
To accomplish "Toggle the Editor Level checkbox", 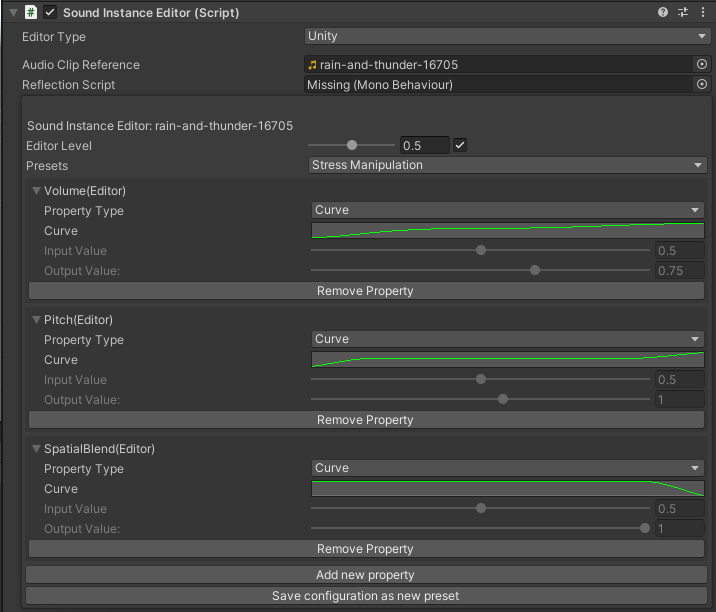I will pos(460,145).
